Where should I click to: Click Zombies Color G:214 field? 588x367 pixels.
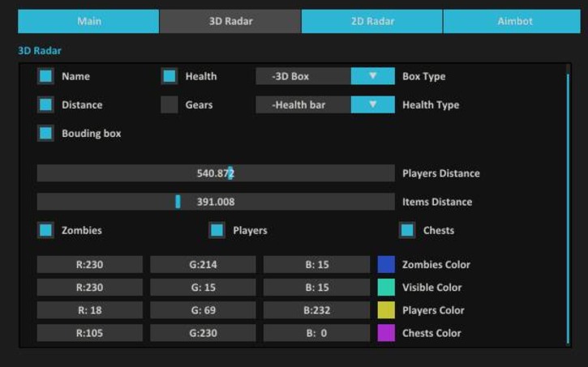(x=203, y=264)
